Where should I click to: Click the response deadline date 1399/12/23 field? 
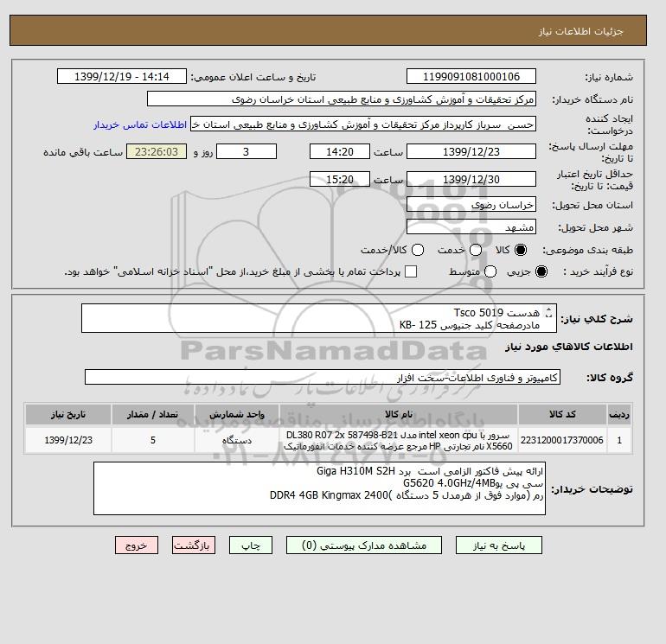click(x=471, y=151)
